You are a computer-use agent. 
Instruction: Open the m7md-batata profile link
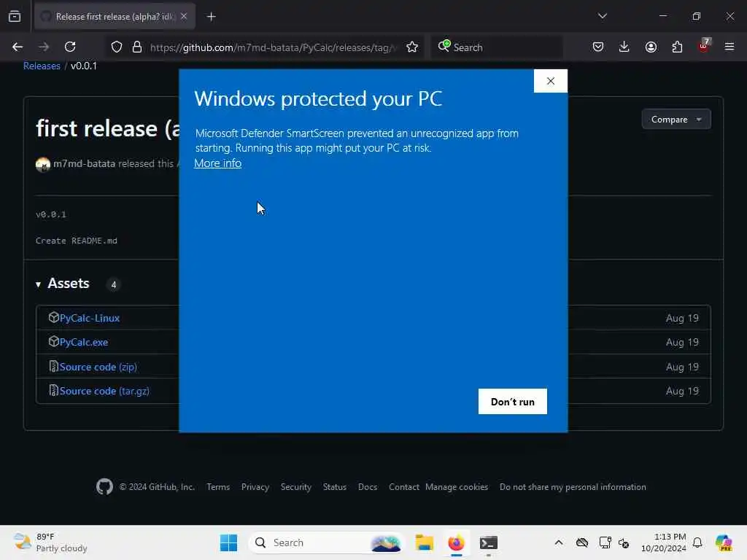coord(85,163)
